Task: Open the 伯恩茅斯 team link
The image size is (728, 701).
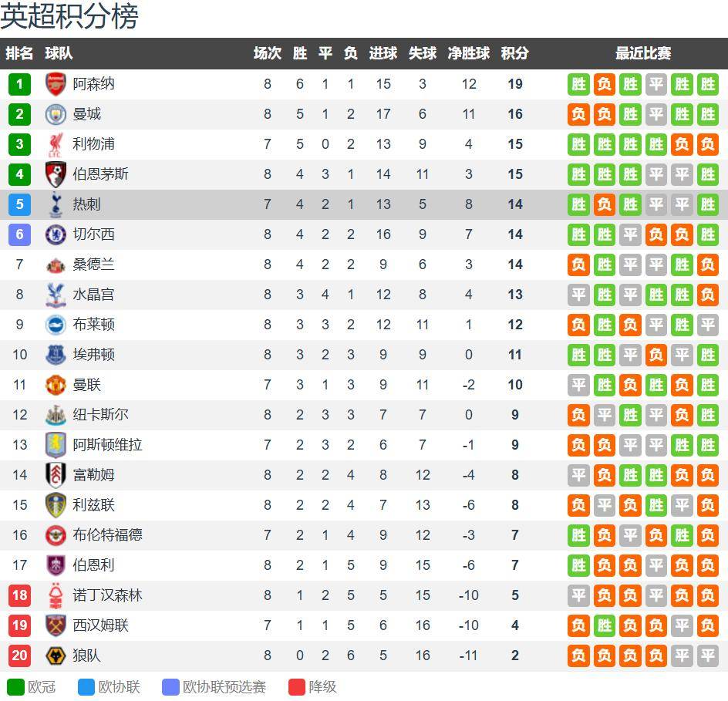Action: point(100,174)
